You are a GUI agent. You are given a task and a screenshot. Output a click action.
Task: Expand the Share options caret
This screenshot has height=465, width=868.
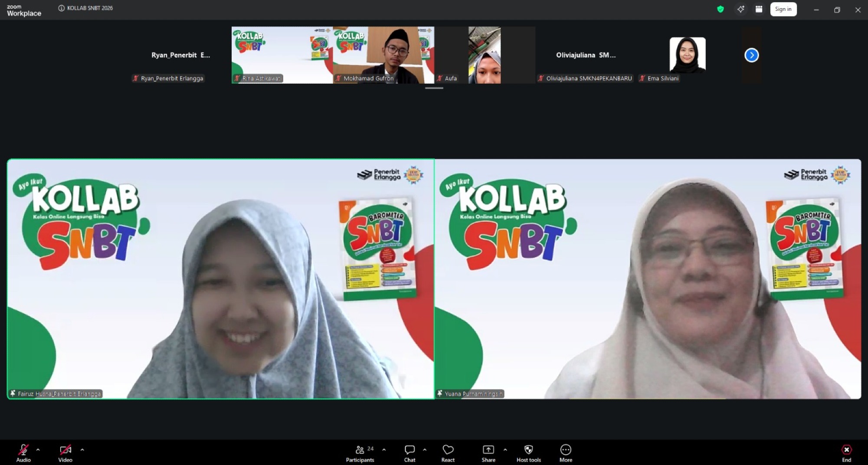coord(505,450)
